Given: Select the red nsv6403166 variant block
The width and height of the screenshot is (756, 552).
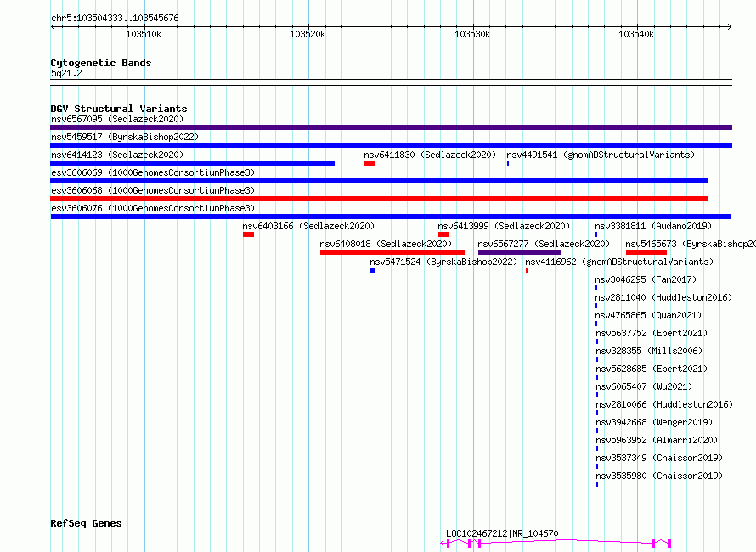Looking at the screenshot, I should coord(248,234).
